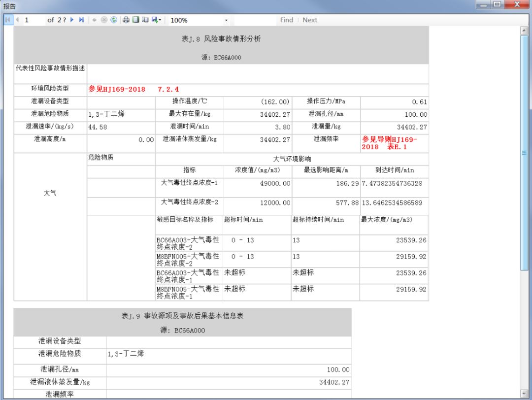Screen dimensions: 532x400
Task: Click the 泄漏孔径/mm value 100.00 in table J.9
Action: 338,370
